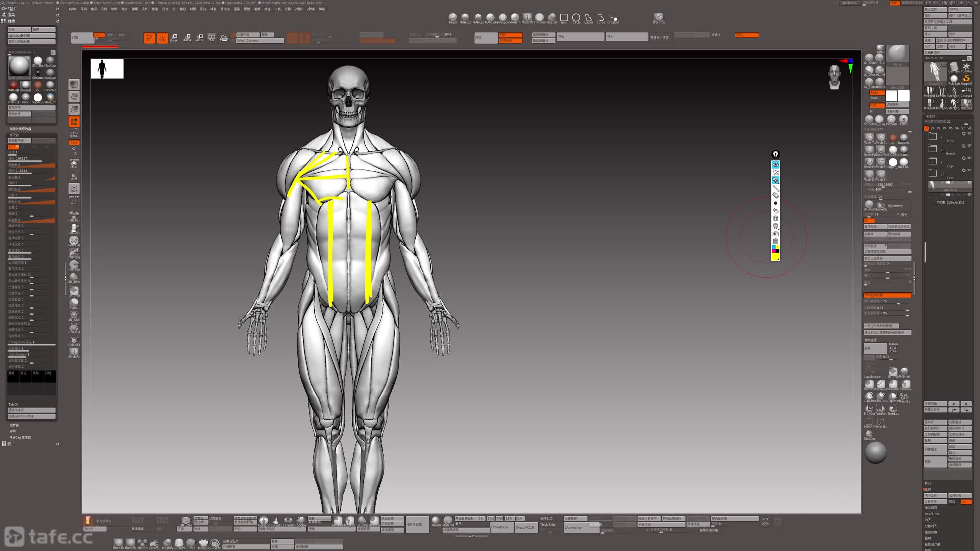The height and width of the screenshot is (551, 980).
Task: Click the trash icon in annotation toolbar
Action: [x=776, y=218]
